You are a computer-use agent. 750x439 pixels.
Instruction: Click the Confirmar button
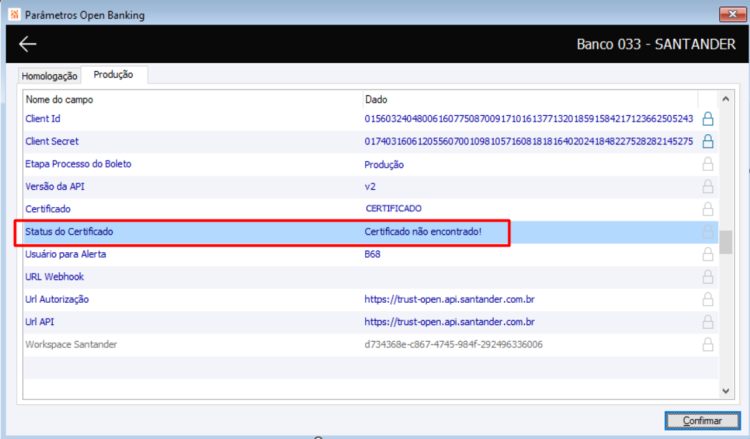coord(702,420)
